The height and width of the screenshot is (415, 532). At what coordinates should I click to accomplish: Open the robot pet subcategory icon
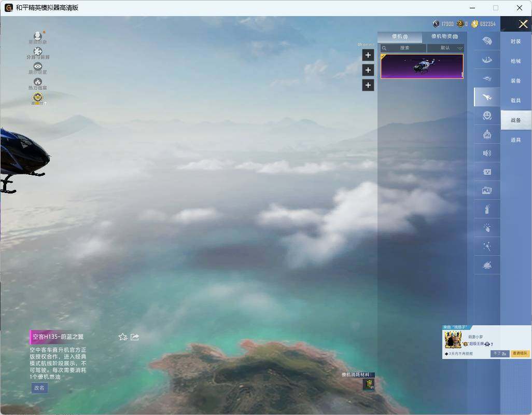[487, 134]
